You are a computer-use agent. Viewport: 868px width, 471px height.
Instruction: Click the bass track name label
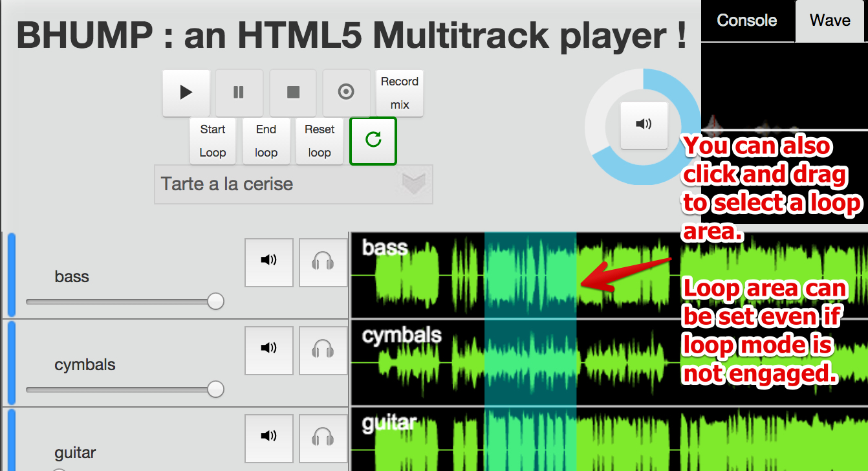click(x=72, y=277)
